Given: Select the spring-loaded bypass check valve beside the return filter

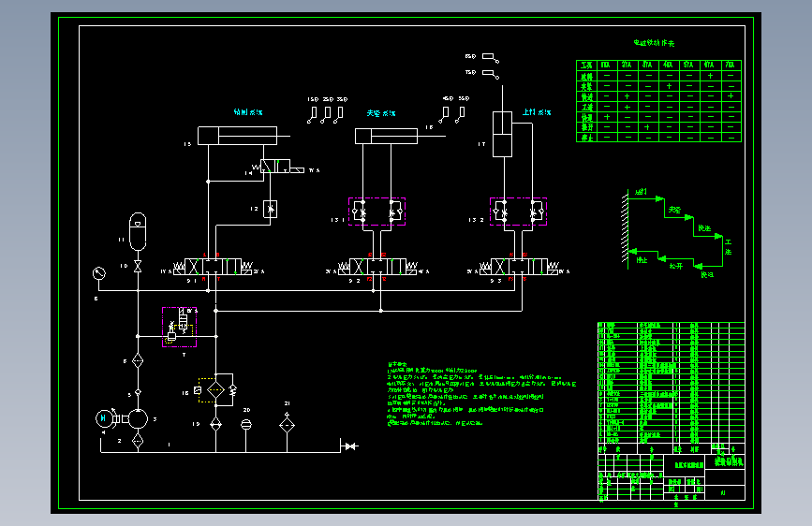Looking at the screenshot, I should (x=232, y=390).
